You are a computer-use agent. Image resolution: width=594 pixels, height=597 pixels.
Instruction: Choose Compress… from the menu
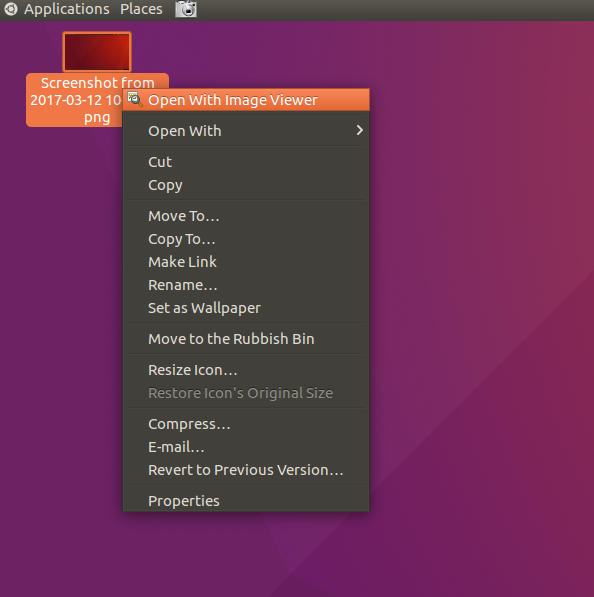(246, 424)
